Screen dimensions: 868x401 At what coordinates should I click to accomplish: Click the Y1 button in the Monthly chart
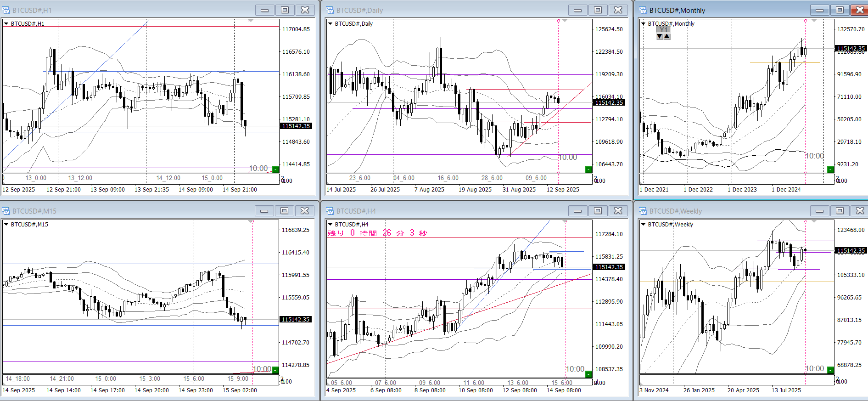tap(663, 30)
